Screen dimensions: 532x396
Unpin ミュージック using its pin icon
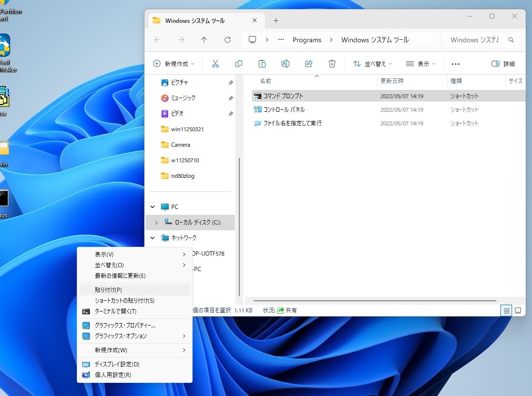(231, 98)
